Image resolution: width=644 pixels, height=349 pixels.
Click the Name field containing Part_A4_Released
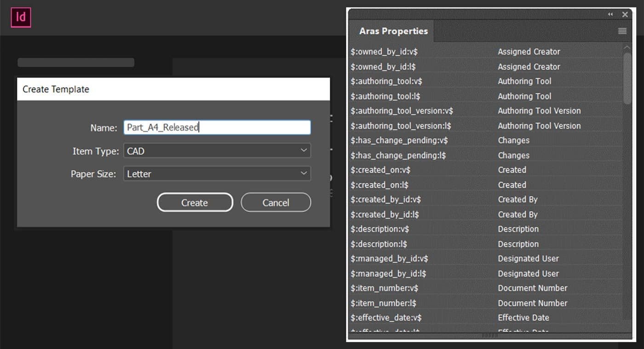point(217,128)
